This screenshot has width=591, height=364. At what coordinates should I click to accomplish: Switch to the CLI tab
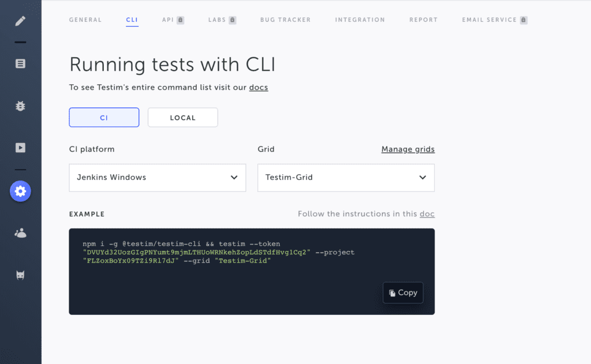click(x=132, y=20)
